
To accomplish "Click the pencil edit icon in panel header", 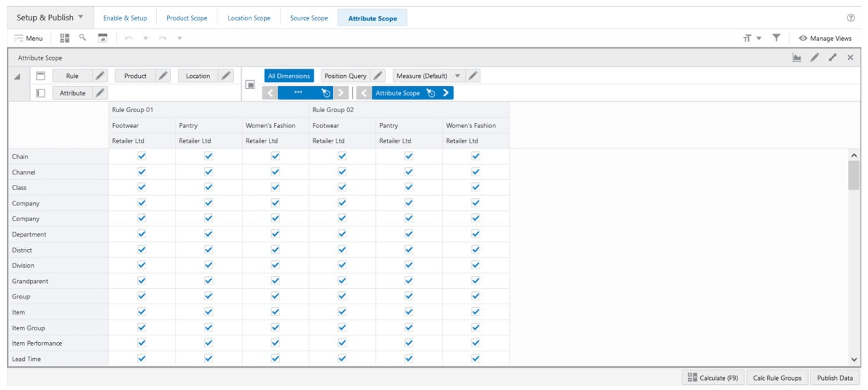I will (815, 58).
